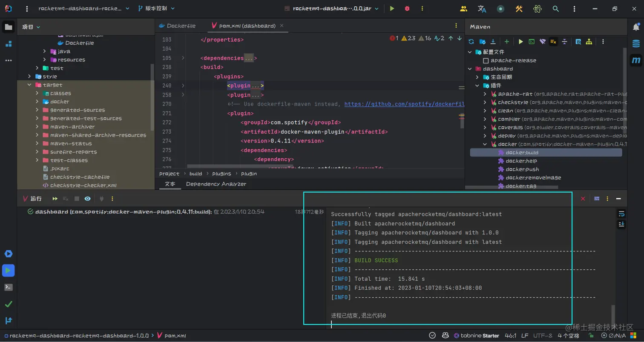This screenshot has height=342, width=644.
Task: Open Code With Me people icon
Action: click(464, 9)
